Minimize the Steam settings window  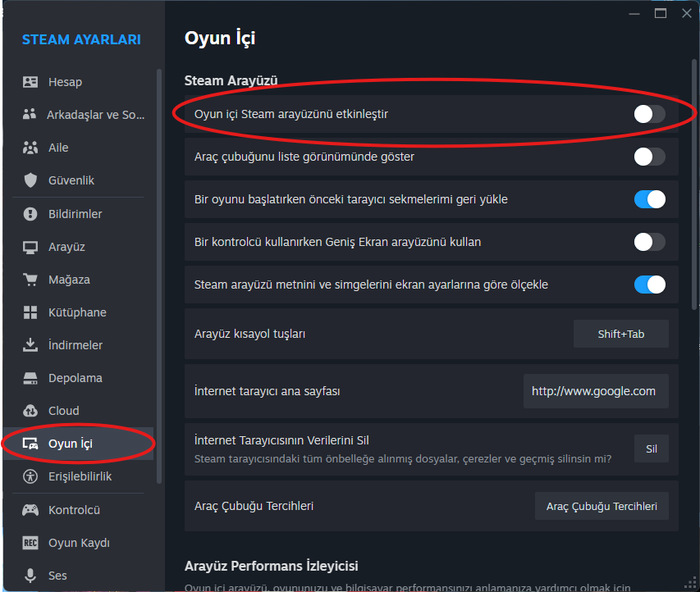[634, 13]
